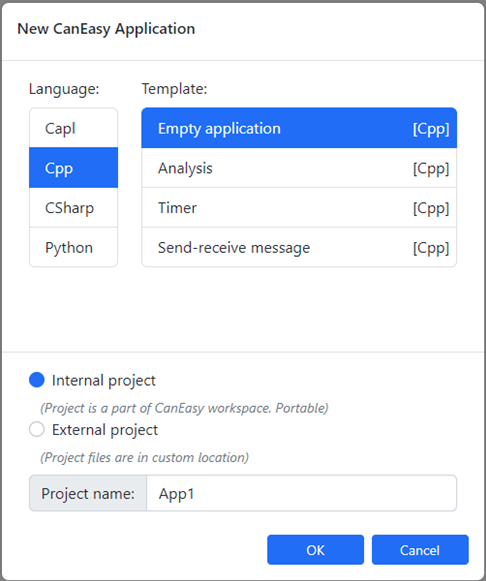
Task: Pick CSharp as the application language
Action: tap(73, 208)
